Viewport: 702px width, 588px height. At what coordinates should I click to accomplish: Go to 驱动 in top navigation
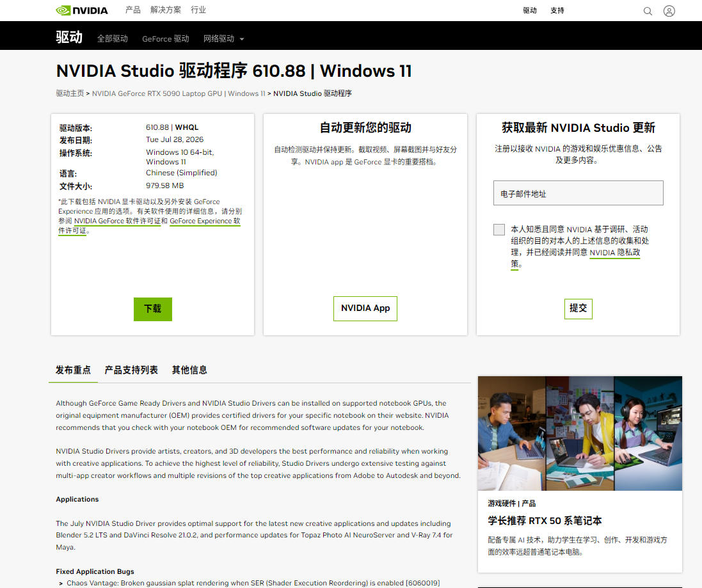pyautogui.click(x=530, y=10)
